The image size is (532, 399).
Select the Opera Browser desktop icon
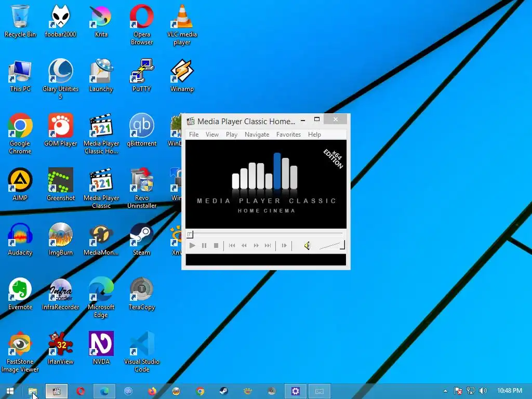(x=141, y=25)
